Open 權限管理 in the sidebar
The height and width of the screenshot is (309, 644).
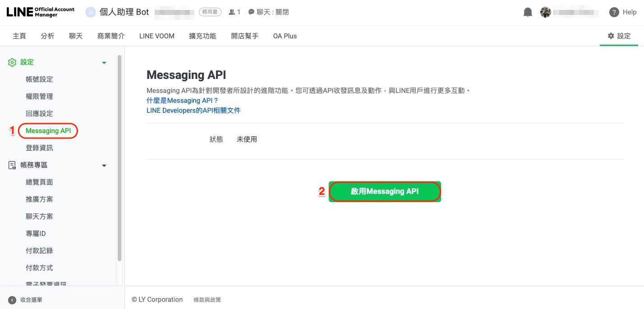tap(39, 97)
